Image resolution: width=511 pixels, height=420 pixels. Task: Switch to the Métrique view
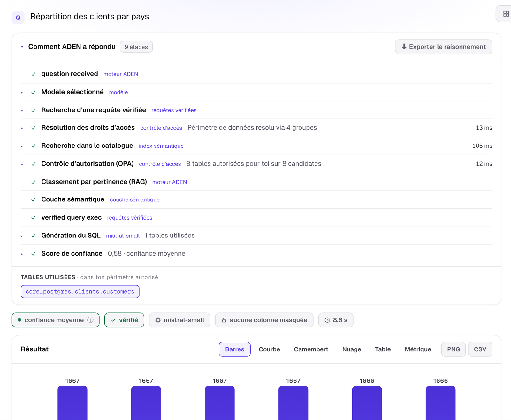(x=418, y=349)
